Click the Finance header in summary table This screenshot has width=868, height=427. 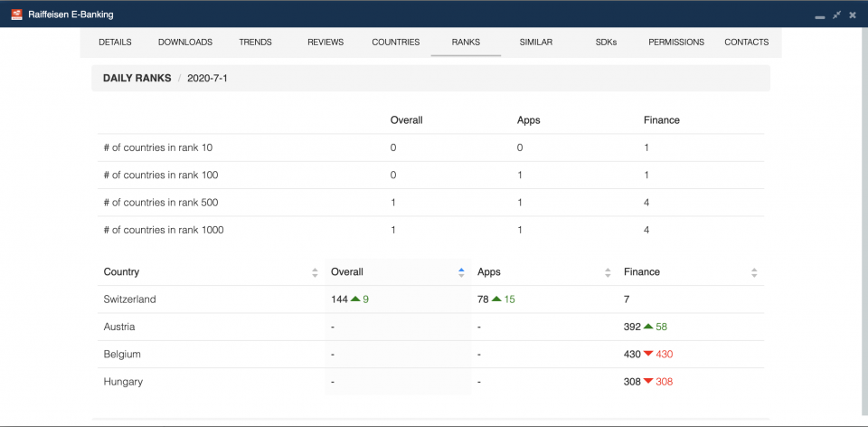(x=662, y=120)
